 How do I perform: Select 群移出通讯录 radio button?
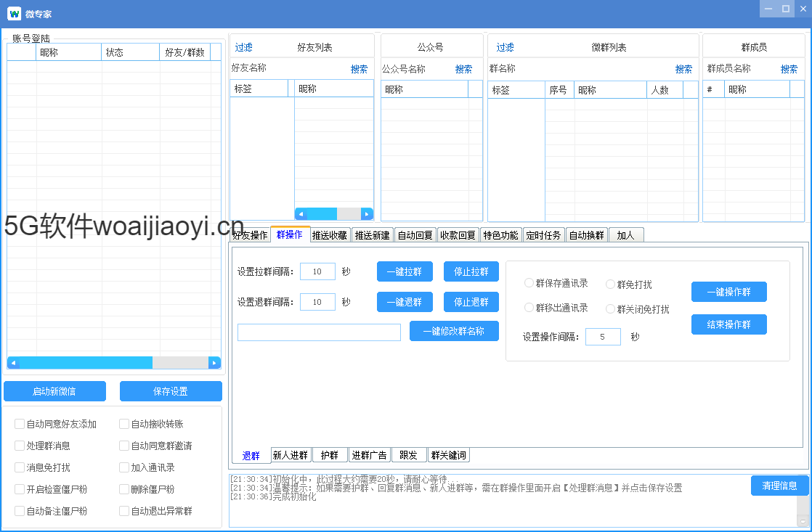pyautogui.click(x=529, y=308)
